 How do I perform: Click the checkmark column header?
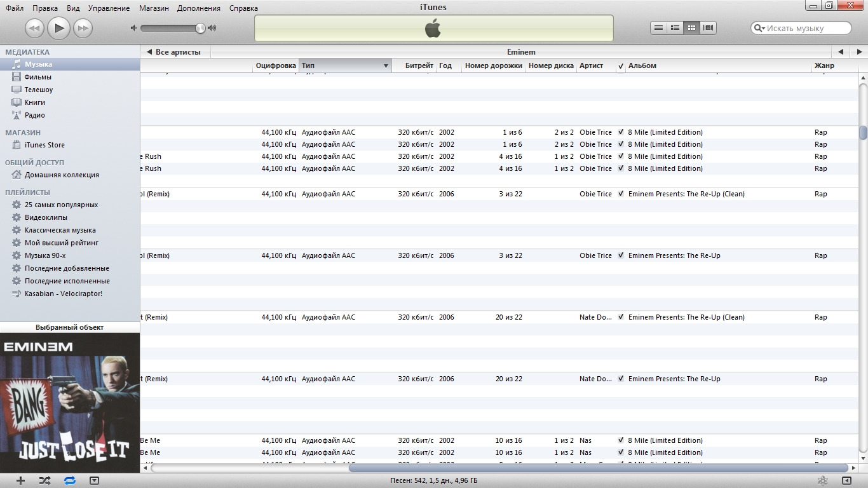(x=621, y=66)
